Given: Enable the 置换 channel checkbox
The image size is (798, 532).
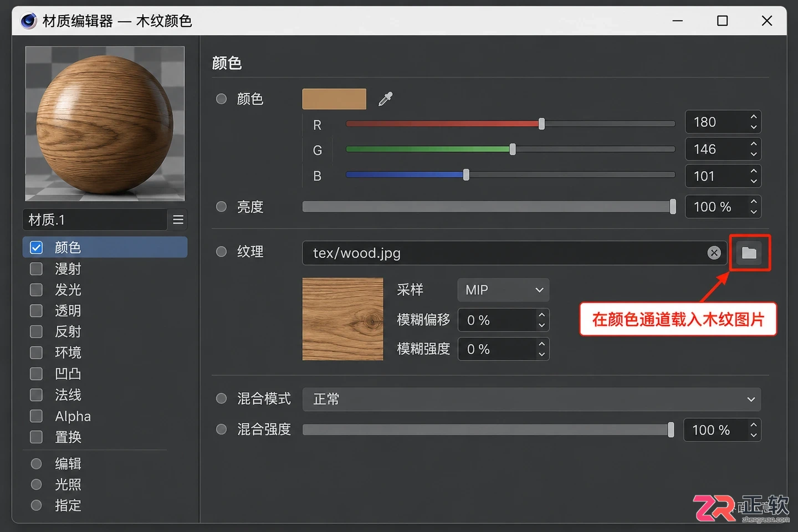Looking at the screenshot, I should (x=36, y=437).
